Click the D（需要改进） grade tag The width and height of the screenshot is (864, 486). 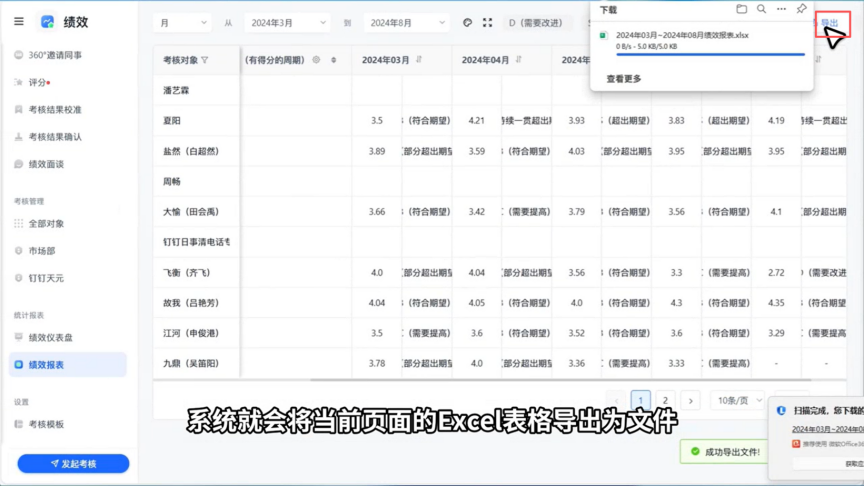click(x=536, y=23)
